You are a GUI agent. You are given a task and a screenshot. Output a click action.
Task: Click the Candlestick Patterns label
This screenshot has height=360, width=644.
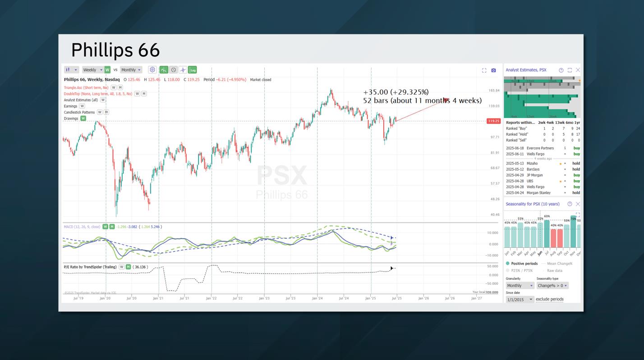coord(79,112)
